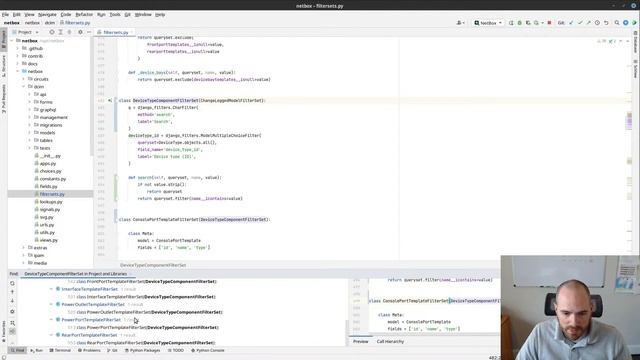The height and width of the screenshot is (360, 640).
Task: Click the user account icon in toolbar
Action: tap(460, 23)
